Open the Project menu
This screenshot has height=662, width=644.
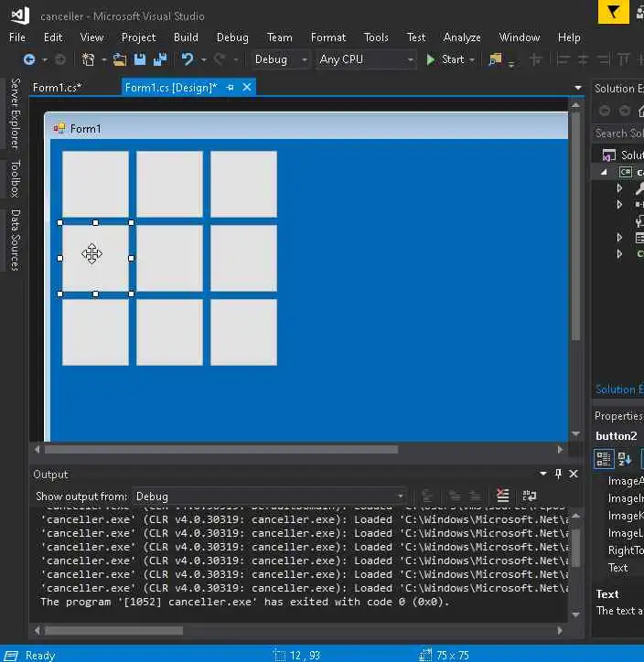click(x=138, y=37)
